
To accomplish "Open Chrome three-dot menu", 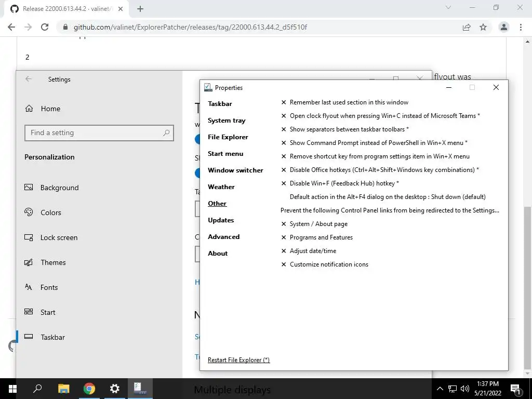I will pyautogui.click(x=521, y=27).
